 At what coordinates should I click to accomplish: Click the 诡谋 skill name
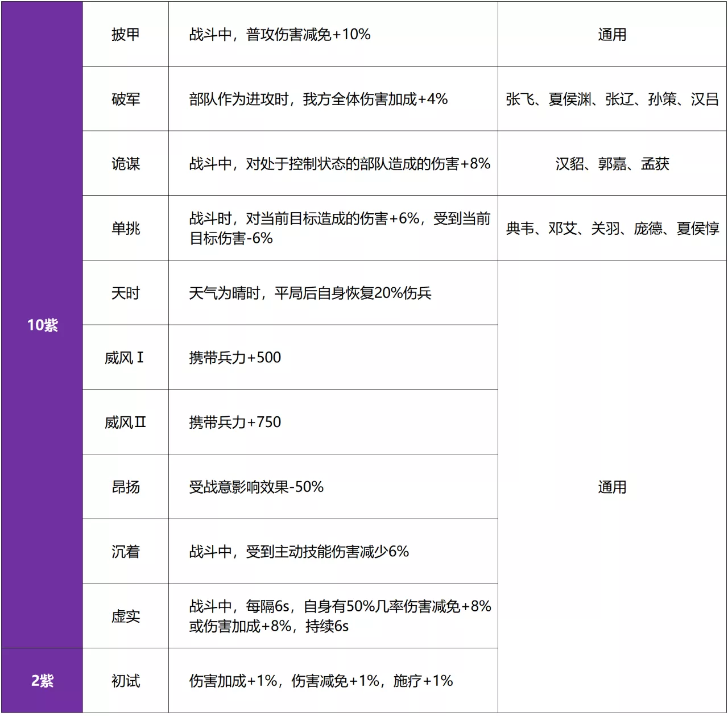pyautogui.click(x=125, y=164)
